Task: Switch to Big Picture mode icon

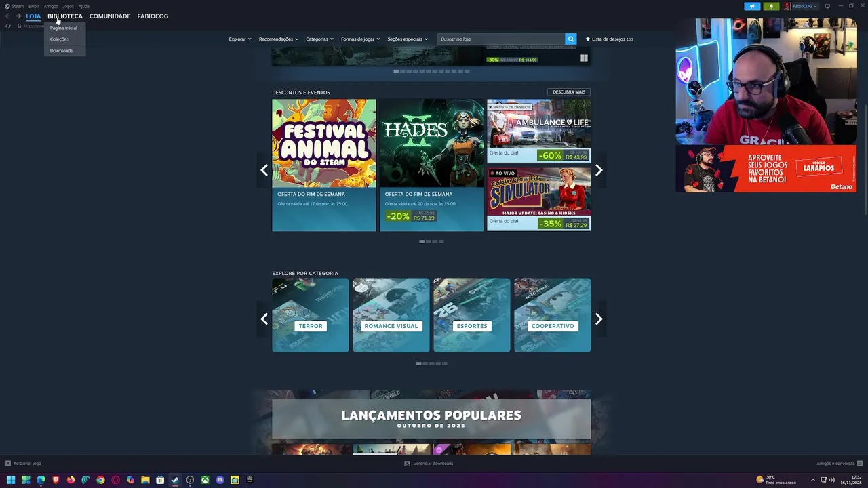Action: [x=827, y=6]
